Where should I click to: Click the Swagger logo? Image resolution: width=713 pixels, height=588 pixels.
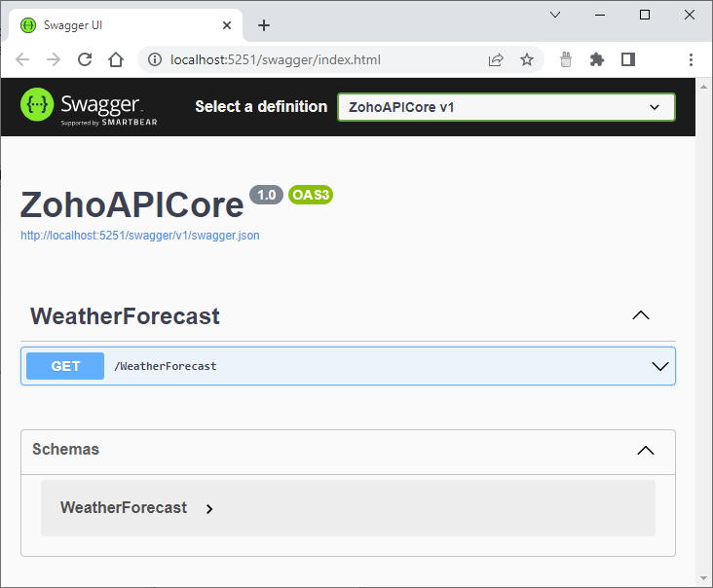click(90, 107)
